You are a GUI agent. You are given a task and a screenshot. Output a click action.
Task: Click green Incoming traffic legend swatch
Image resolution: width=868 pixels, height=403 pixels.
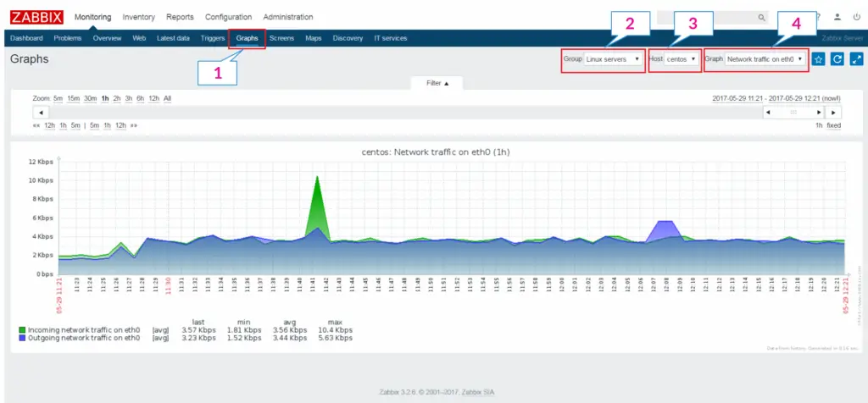coord(22,330)
